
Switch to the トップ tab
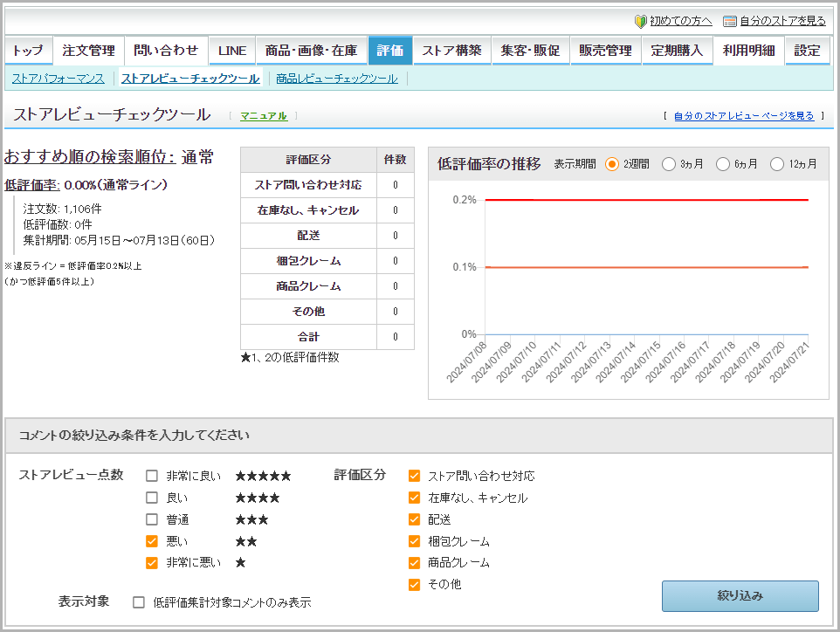(28, 51)
